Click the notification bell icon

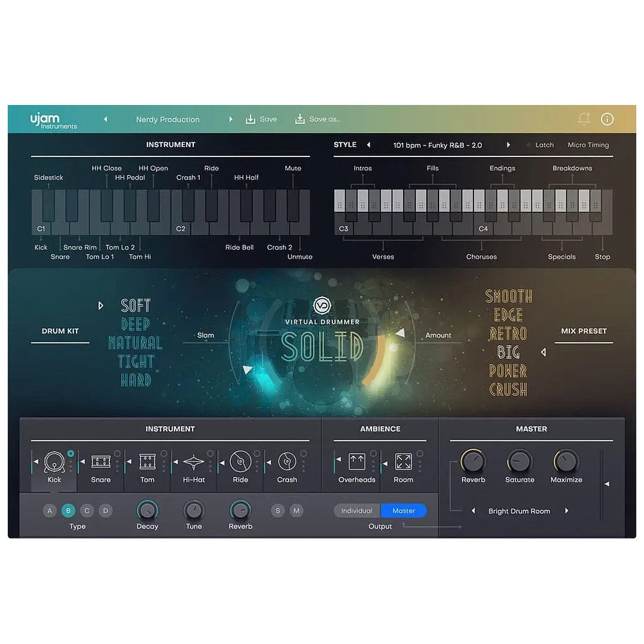tap(584, 119)
